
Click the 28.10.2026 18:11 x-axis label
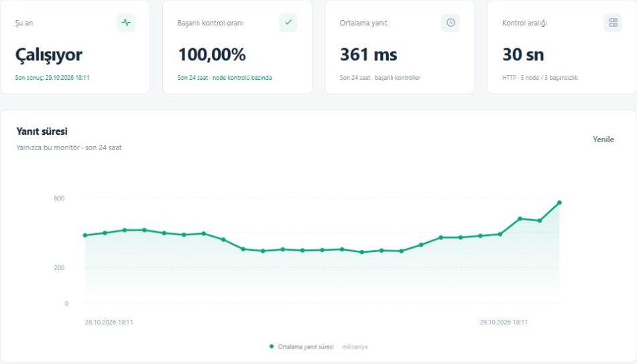(109, 322)
